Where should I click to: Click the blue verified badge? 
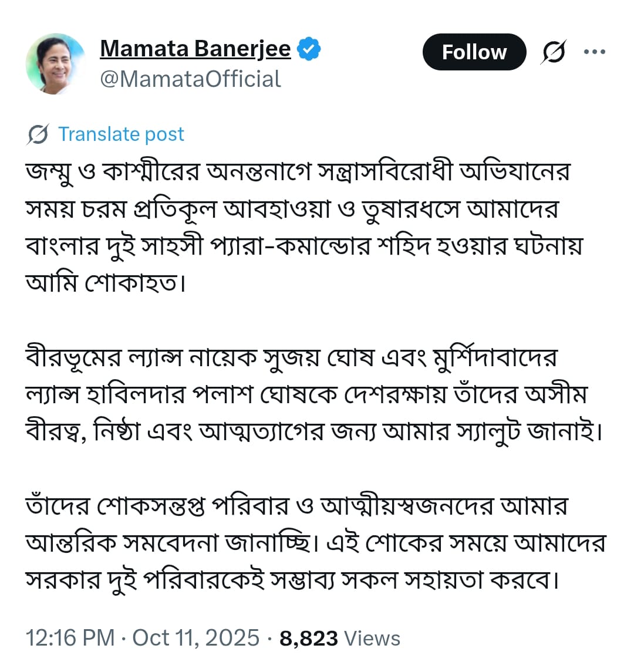pos(309,49)
